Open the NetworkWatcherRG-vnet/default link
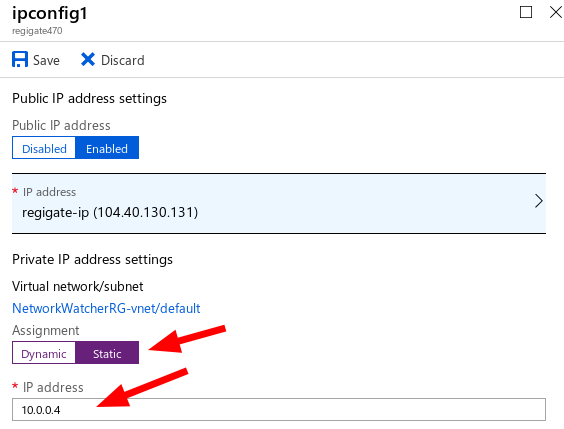The image size is (564, 429). pyautogui.click(x=106, y=309)
